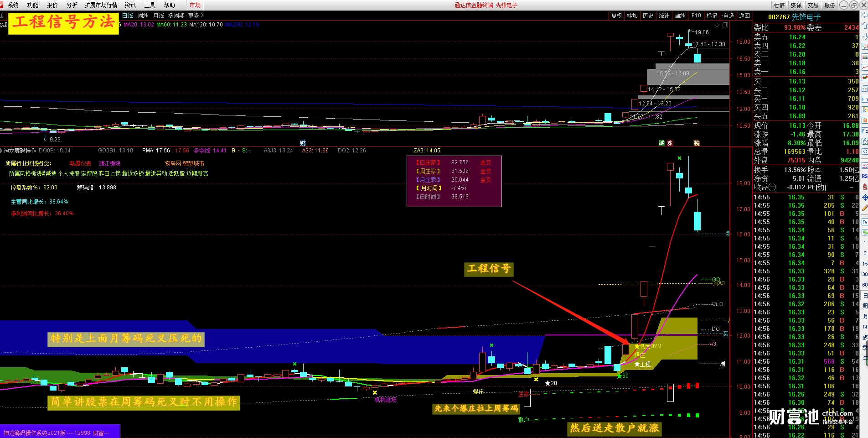Select the 日 period in the right sidebar
Viewport: 868px width, 438px height.
pos(864,295)
